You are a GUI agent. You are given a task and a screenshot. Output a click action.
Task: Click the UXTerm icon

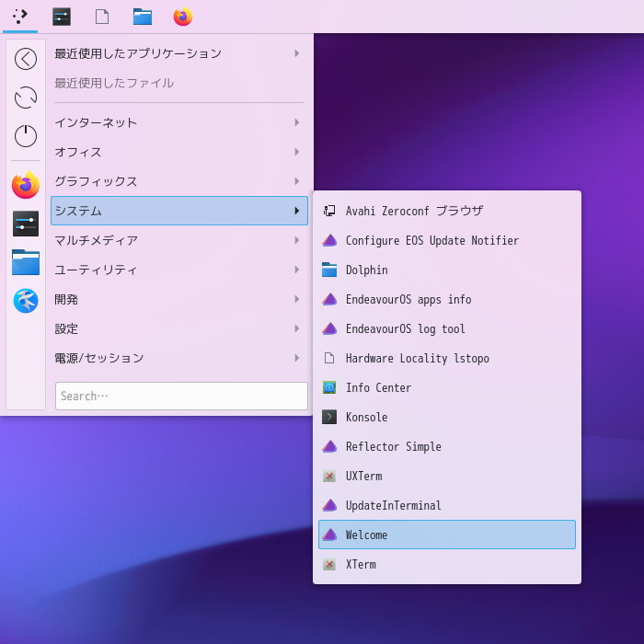tap(329, 476)
